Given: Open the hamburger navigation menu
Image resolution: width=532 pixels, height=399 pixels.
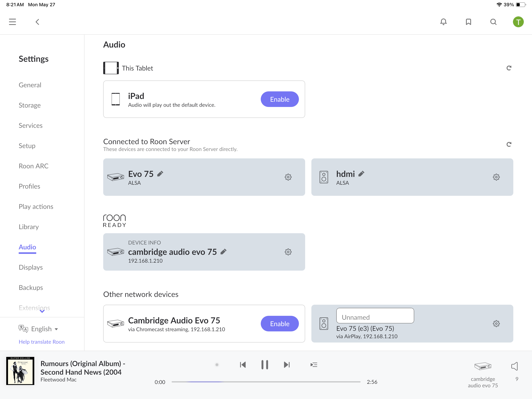Looking at the screenshot, I should 12,22.
